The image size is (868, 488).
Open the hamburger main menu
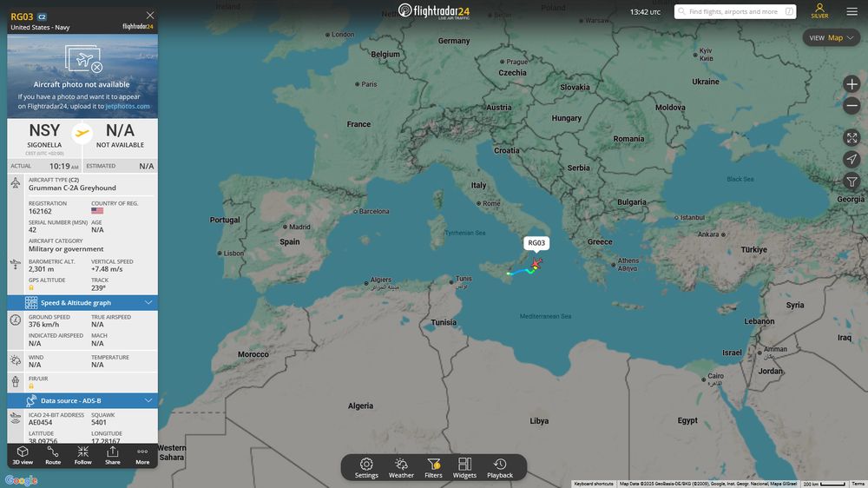click(852, 11)
